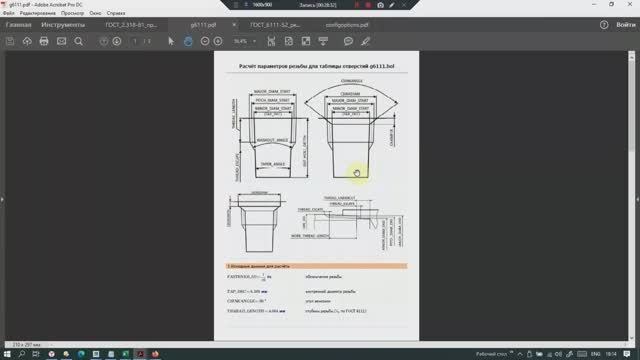This screenshot has width=640, height=360.
Task: Click the Save file toolbar icon
Action: 10,41
